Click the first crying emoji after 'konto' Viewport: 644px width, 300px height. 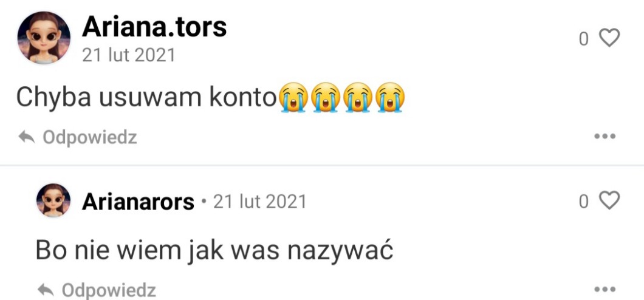(x=293, y=97)
